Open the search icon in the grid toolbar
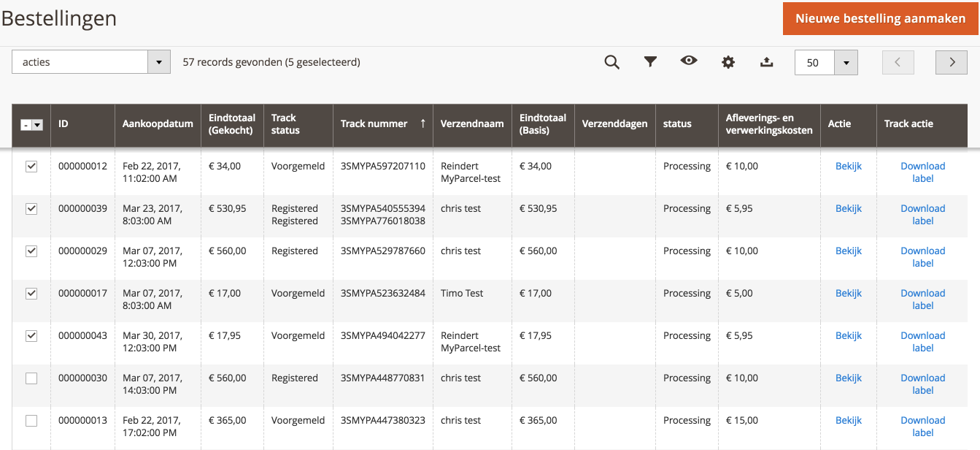 click(612, 62)
